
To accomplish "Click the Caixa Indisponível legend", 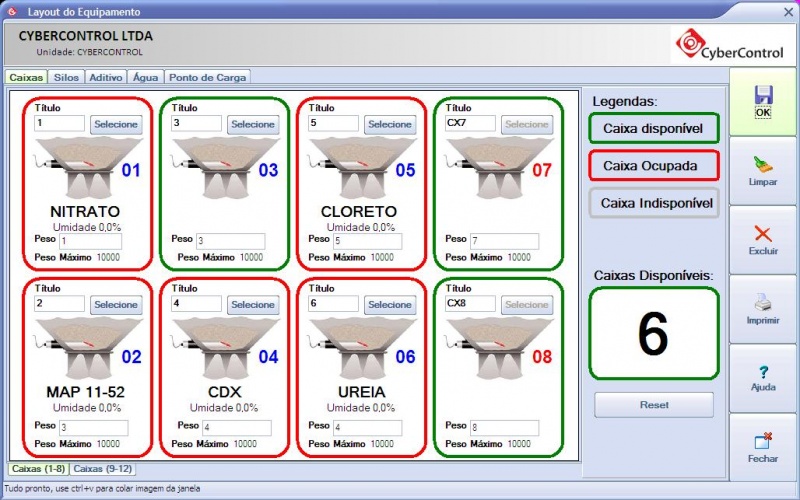I will click(x=654, y=203).
